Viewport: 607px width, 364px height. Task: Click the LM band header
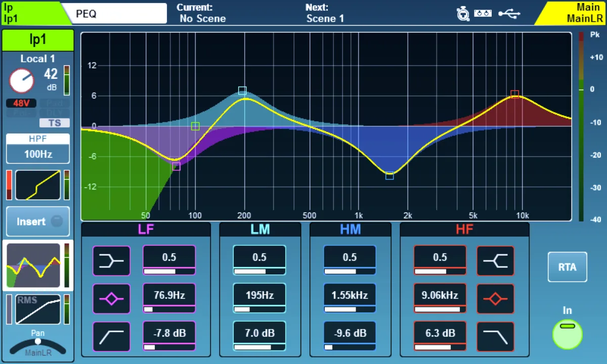click(x=260, y=230)
